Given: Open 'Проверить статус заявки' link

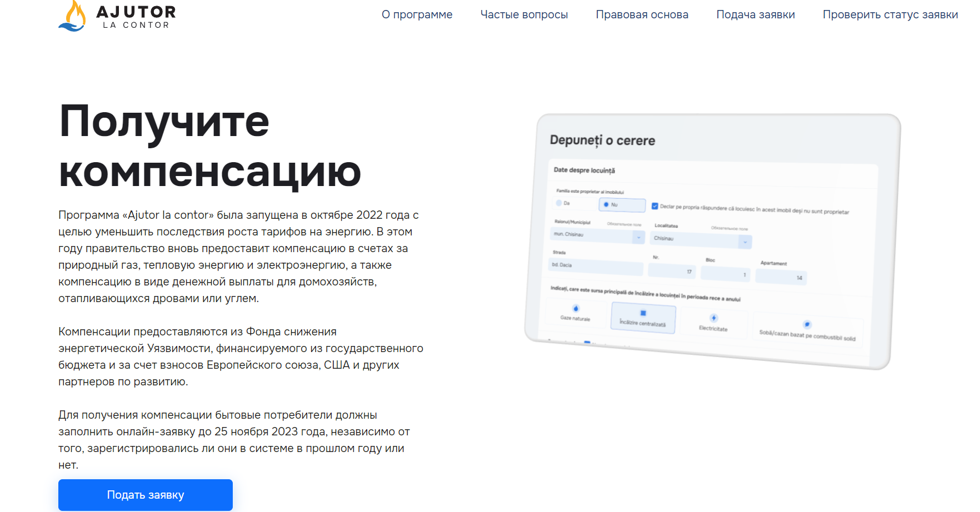Looking at the screenshot, I should [890, 14].
